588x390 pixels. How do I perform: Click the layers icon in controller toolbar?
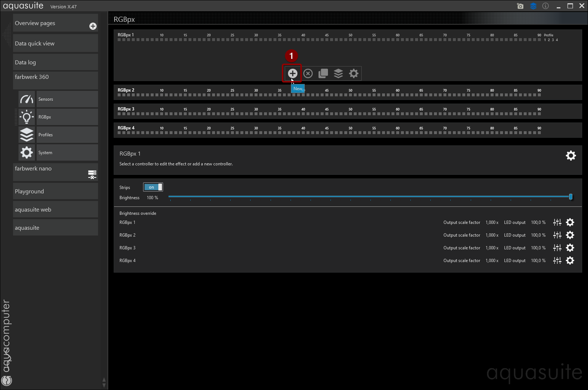click(x=338, y=73)
